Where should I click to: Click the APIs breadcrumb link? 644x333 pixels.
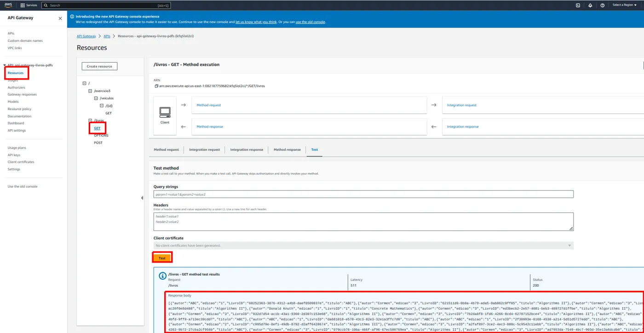click(x=107, y=36)
